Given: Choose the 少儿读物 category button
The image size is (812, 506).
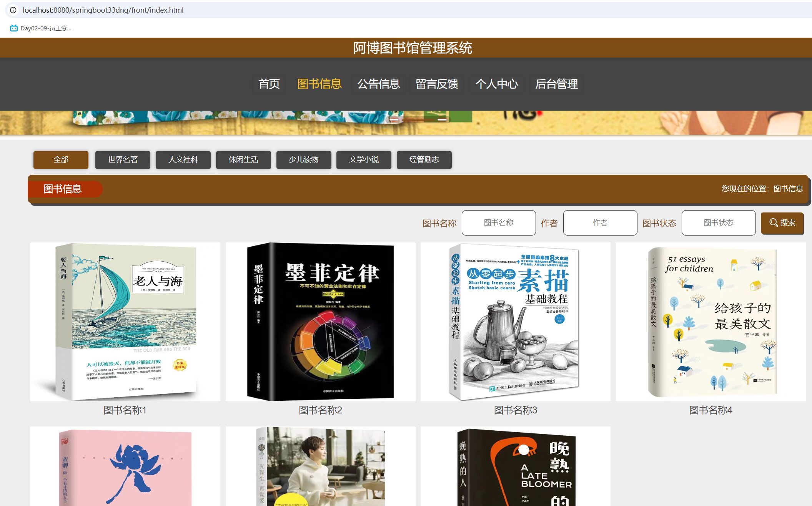Looking at the screenshot, I should click(304, 159).
